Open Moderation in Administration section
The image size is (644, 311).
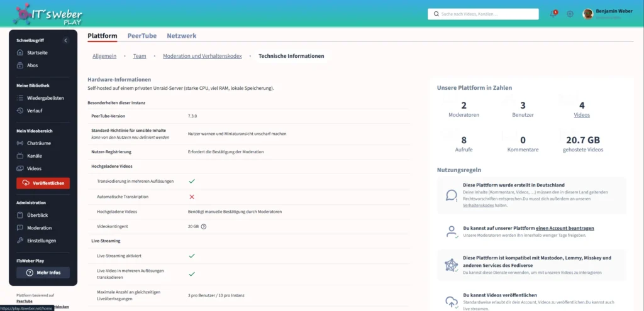click(39, 228)
